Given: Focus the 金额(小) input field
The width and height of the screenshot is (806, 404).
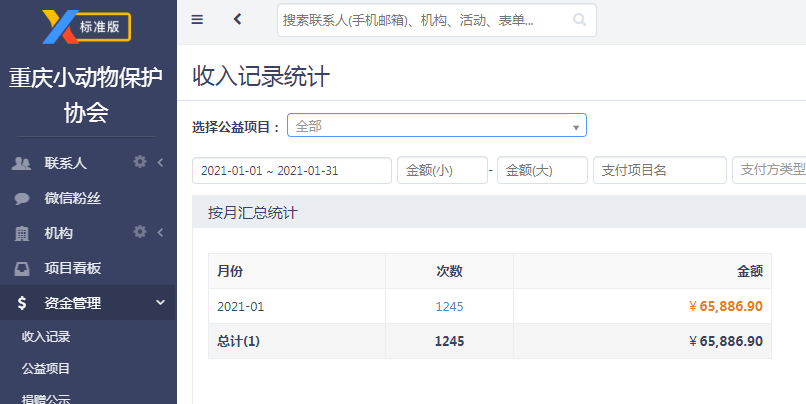Looking at the screenshot, I should (442, 171).
